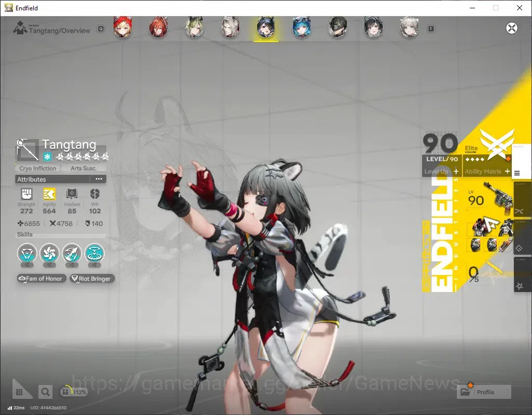Click the yellow Agility attribute icon

pyautogui.click(x=49, y=194)
